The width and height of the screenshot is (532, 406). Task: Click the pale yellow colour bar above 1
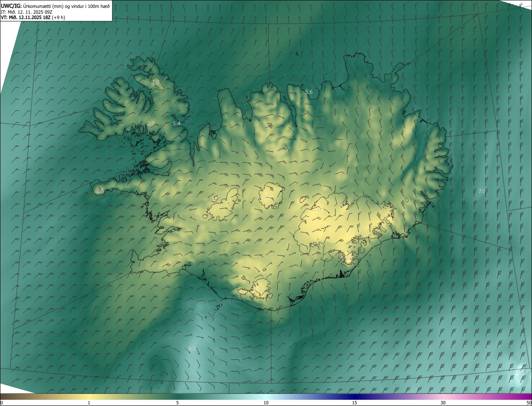pyautogui.click(x=89, y=396)
